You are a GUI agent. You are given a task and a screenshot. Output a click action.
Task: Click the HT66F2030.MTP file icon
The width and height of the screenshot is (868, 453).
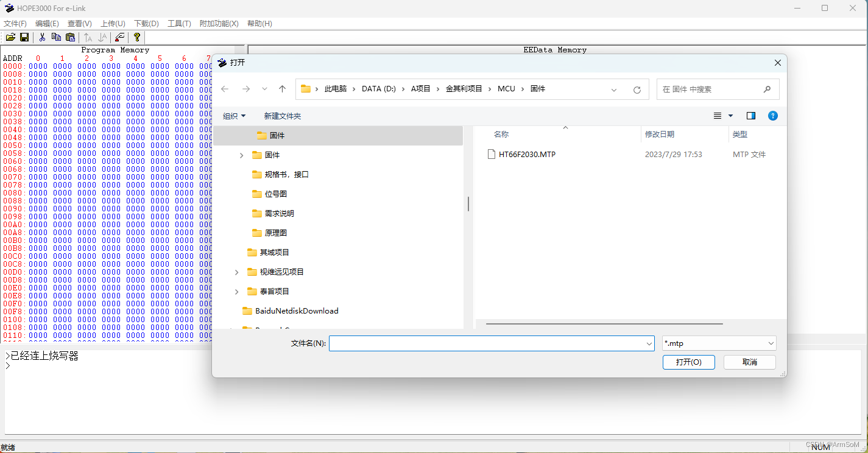tap(492, 154)
